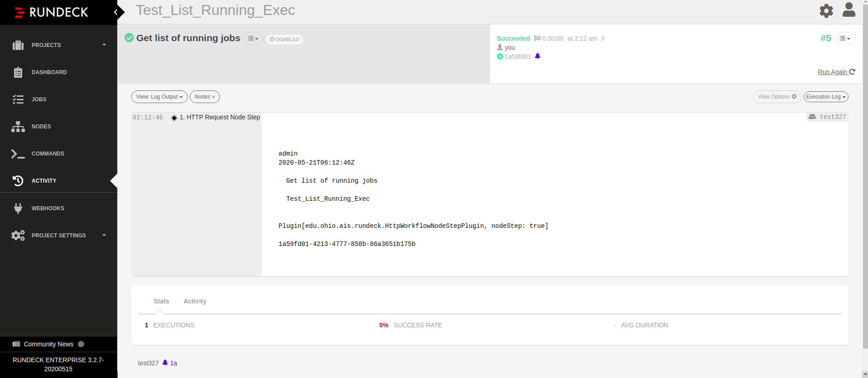This screenshot has width=868, height=378.
Task: Click the footer bell 1a link
Action: pos(170,363)
